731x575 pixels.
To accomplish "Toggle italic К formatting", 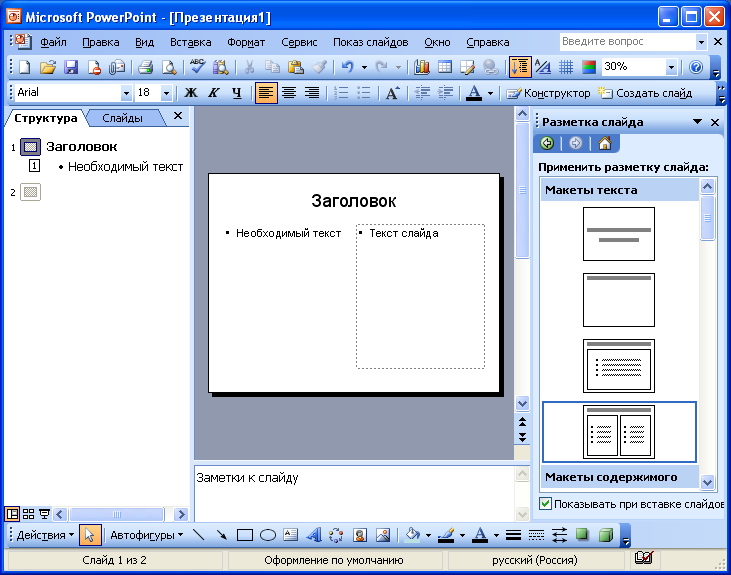I will [214, 93].
